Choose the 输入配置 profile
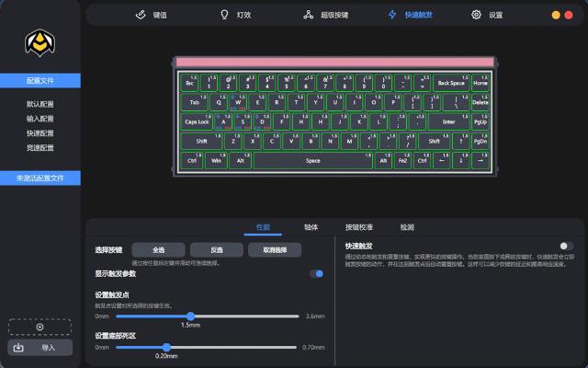 click(40, 119)
